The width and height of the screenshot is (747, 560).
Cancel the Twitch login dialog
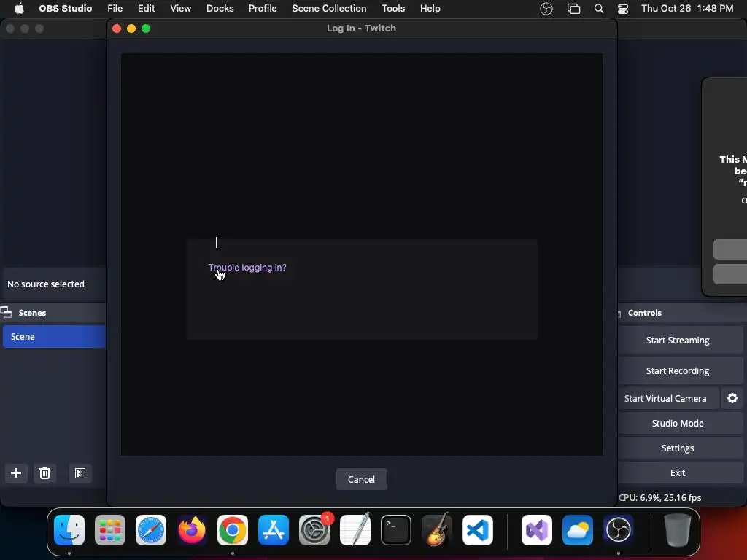pyautogui.click(x=362, y=479)
